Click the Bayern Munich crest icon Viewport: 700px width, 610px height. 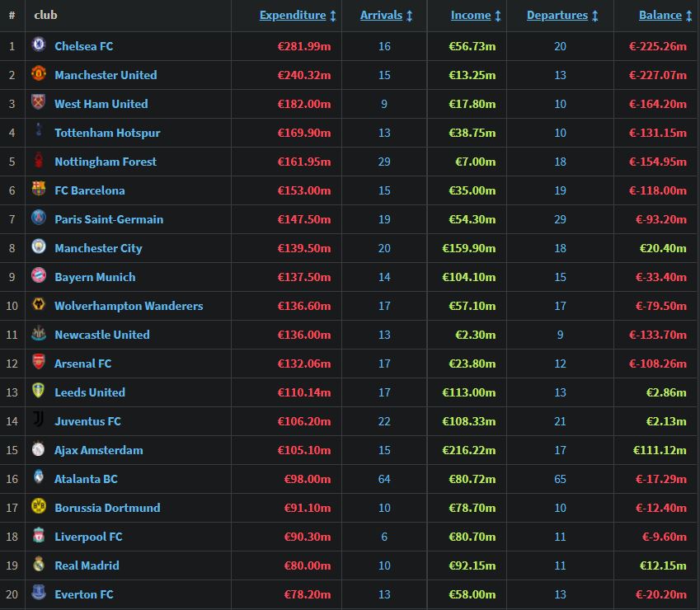[39, 277]
